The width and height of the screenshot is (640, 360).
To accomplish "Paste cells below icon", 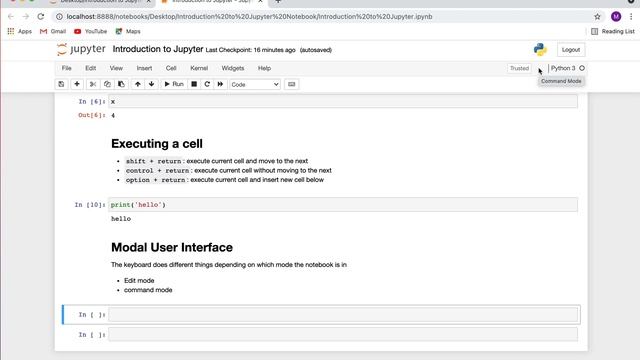I will [121, 84].
